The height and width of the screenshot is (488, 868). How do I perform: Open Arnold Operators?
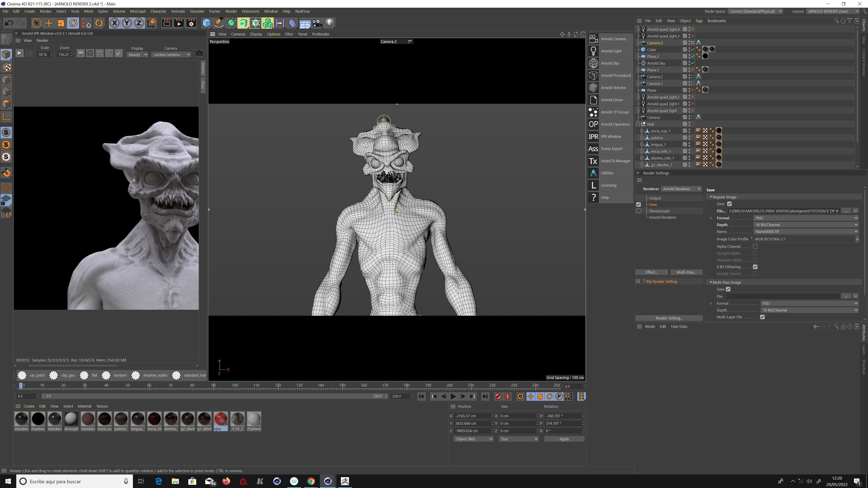[610, 124]
